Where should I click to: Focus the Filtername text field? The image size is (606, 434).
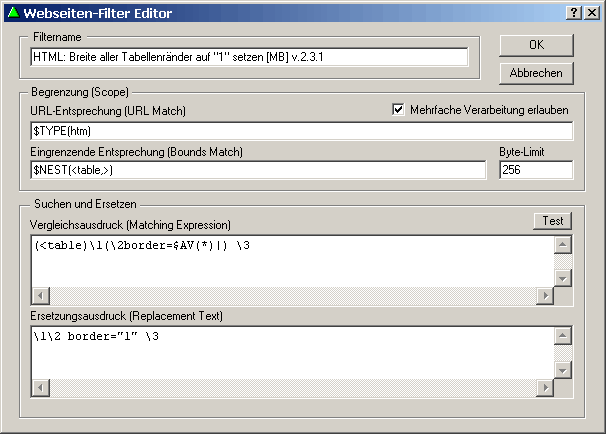tap(249, 57)
